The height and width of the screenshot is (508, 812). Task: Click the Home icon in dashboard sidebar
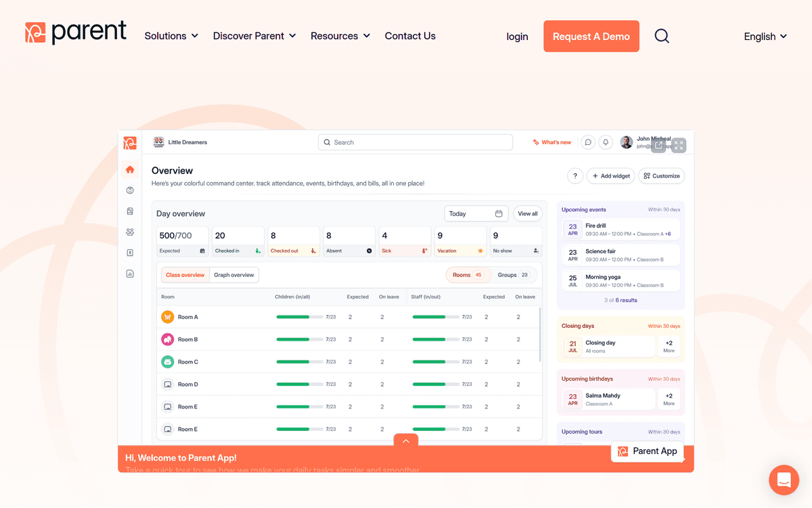coord(130,169)
